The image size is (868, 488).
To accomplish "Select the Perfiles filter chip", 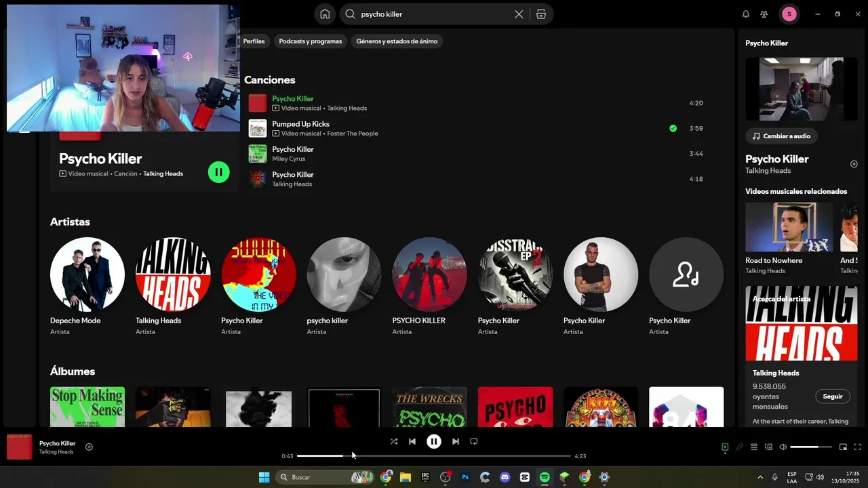I will click(254, 41).
